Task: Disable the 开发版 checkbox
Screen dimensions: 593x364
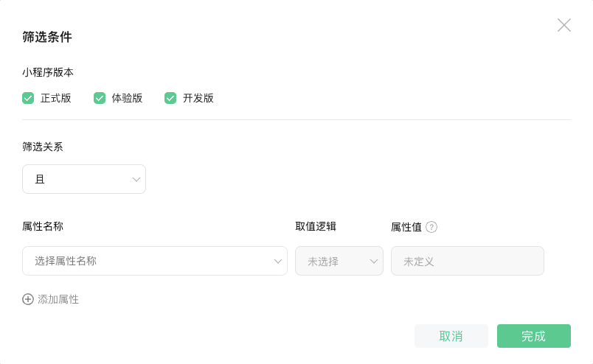Action: (x=170, y=98)
